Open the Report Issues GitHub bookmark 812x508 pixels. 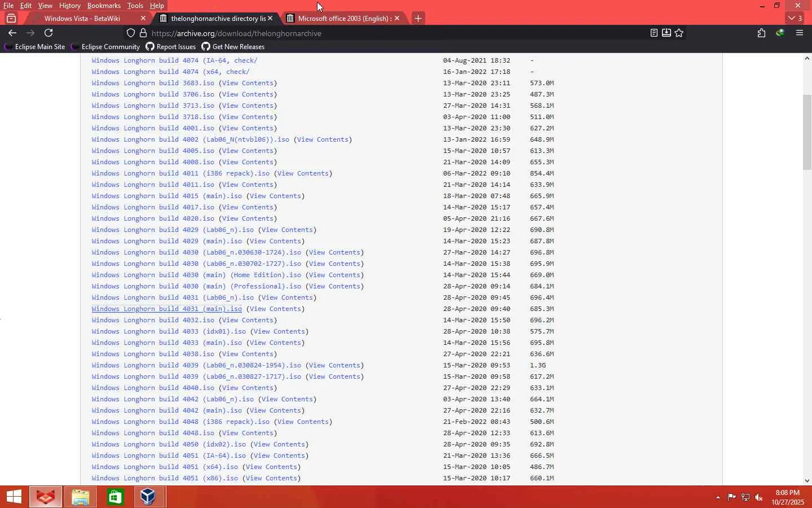(171, 47)
